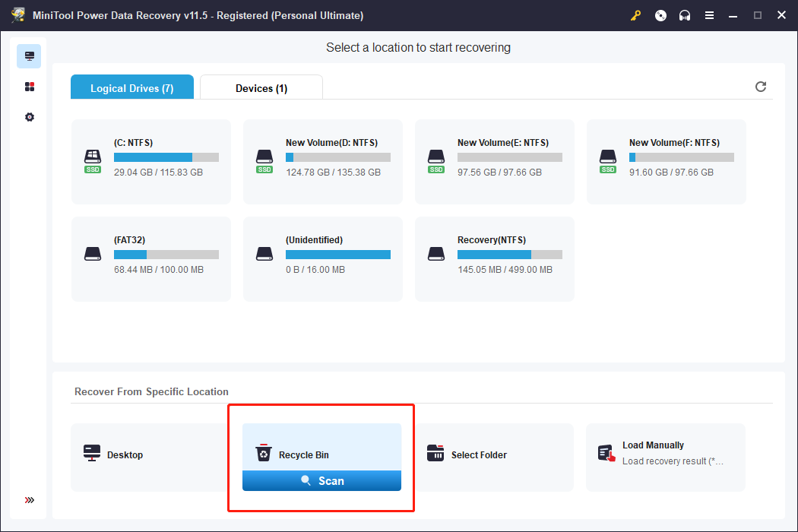Click the 97.56 GB / 97.66 GB text
The image size is (798, 532).
coord(499,172)
